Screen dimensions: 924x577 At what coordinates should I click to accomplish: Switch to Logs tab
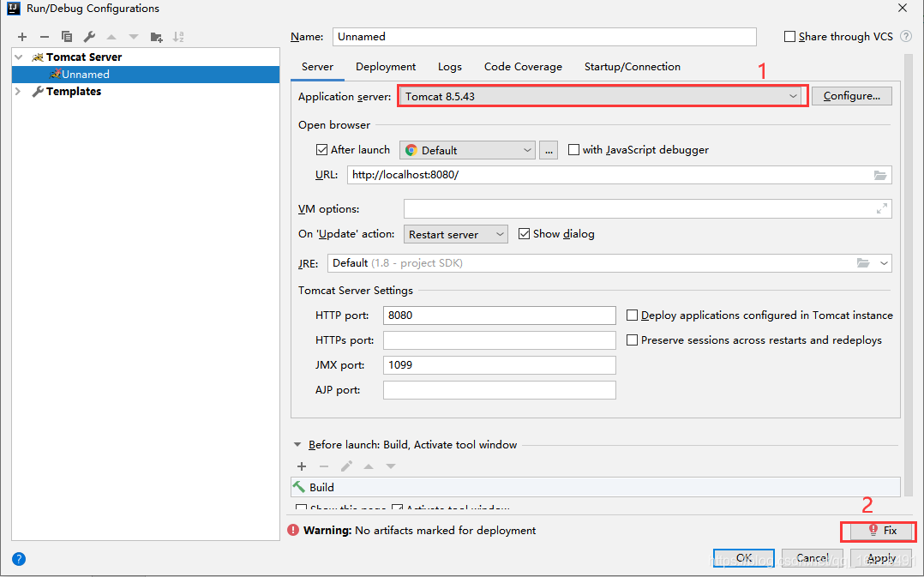click(450, 67)
